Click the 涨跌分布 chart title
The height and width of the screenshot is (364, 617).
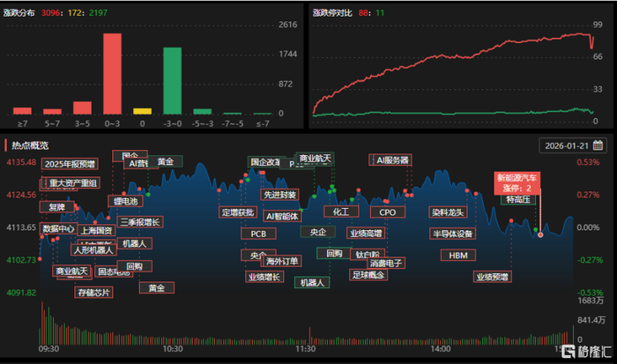19,12
